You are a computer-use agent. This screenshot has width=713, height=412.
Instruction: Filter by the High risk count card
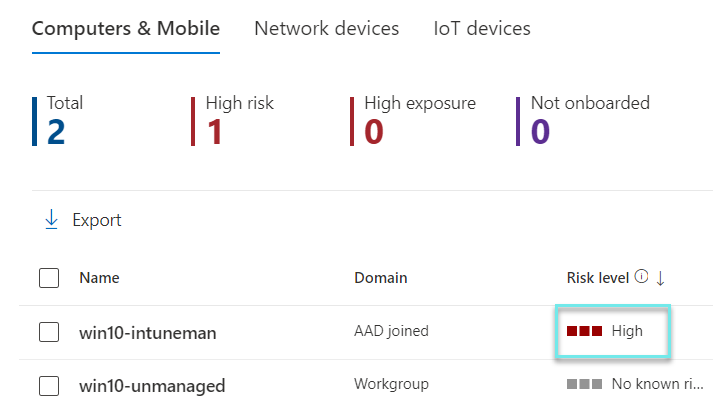tap(238, 120)
